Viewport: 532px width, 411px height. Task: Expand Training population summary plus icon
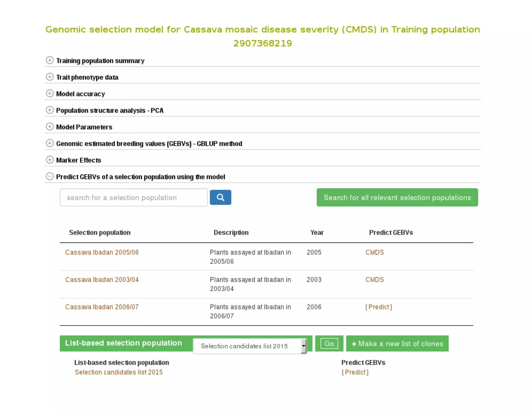coord(50,60)
